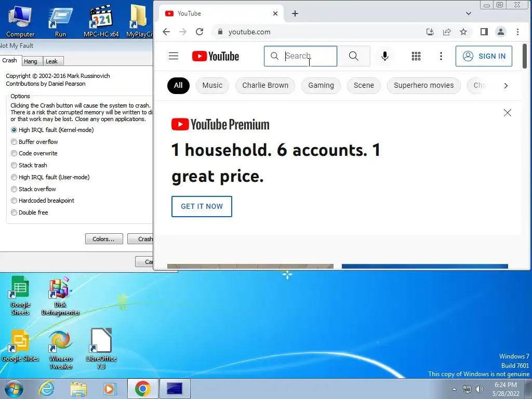Open the YouTube hamburger guide menu

[174, 56]
